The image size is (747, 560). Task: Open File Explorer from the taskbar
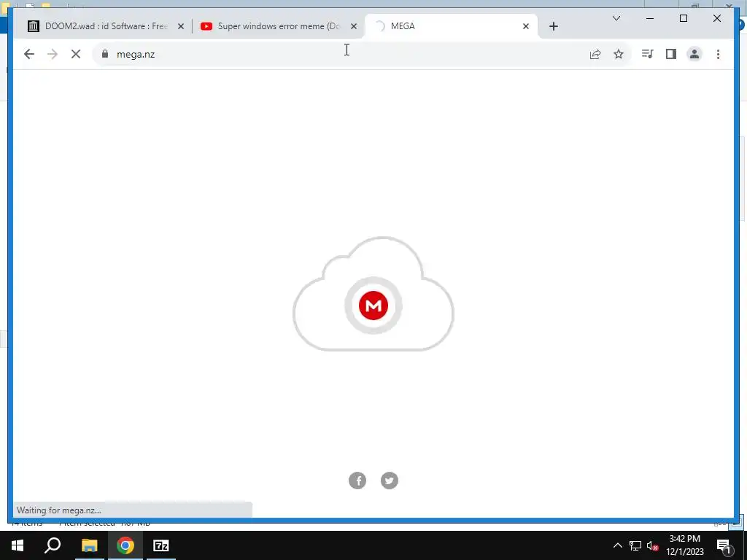[89, 545]
